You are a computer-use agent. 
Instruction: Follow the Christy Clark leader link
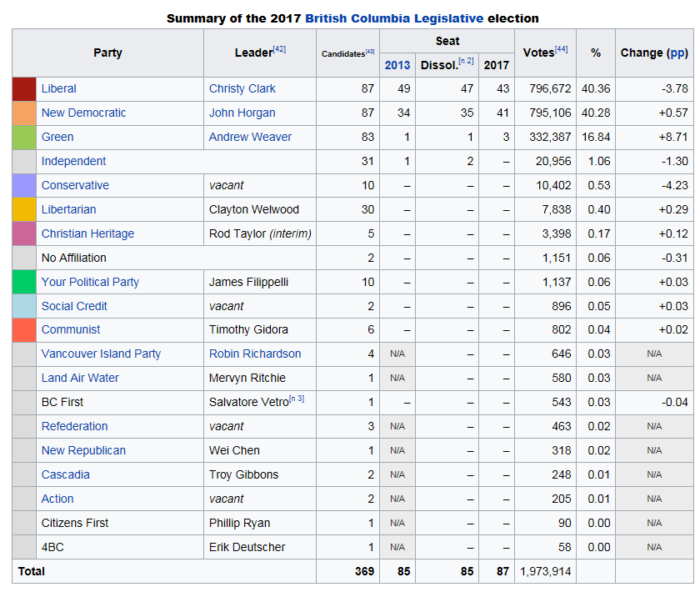pos(242,88)
